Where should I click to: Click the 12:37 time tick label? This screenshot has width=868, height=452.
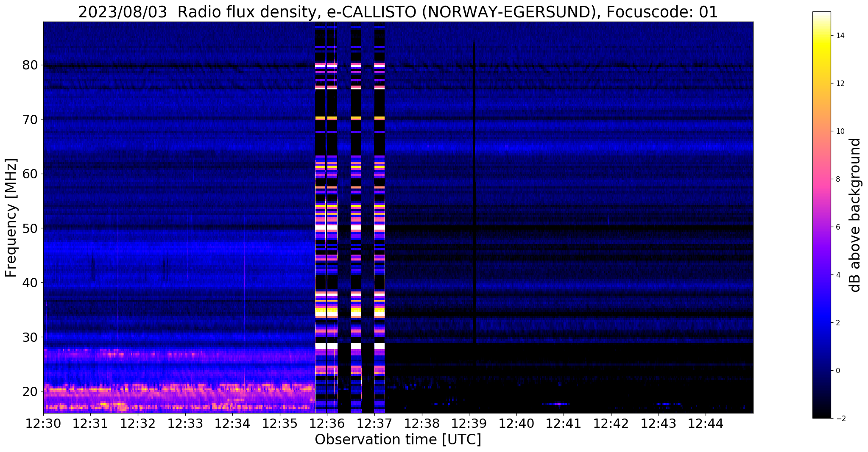[374, 423]
